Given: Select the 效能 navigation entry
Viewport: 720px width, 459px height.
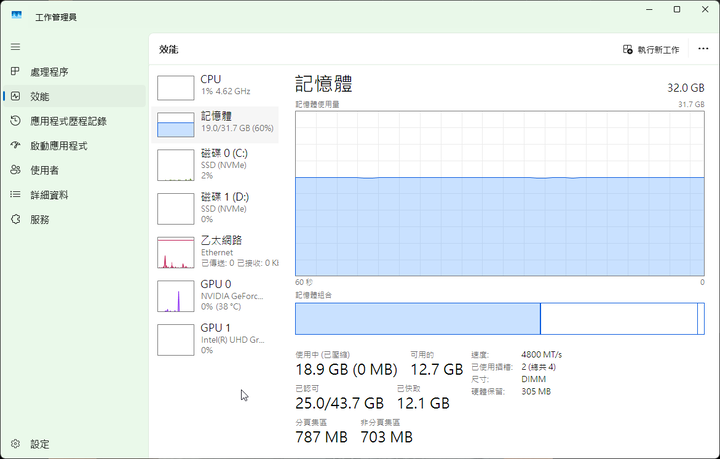Looking at the screenshot, I should point(74,96).
